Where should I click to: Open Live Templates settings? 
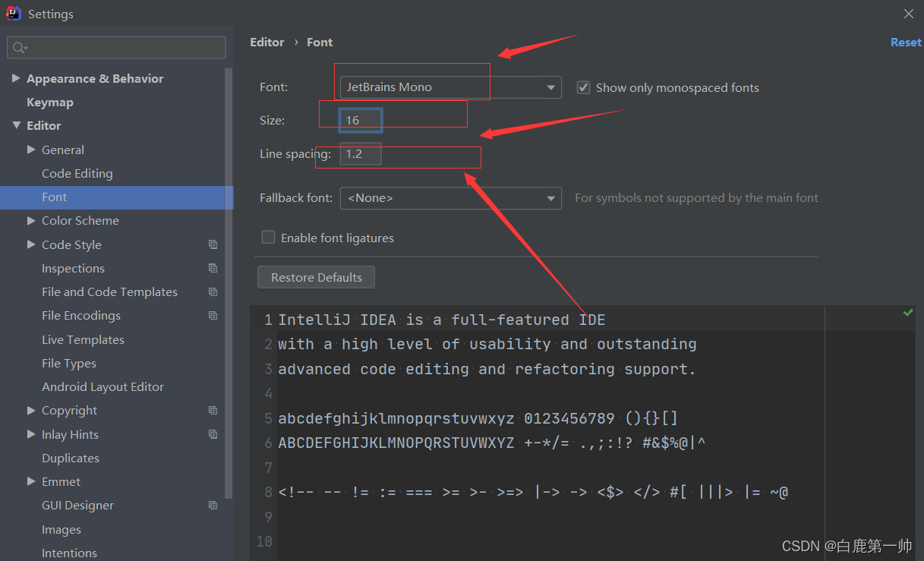coord(83,339)
